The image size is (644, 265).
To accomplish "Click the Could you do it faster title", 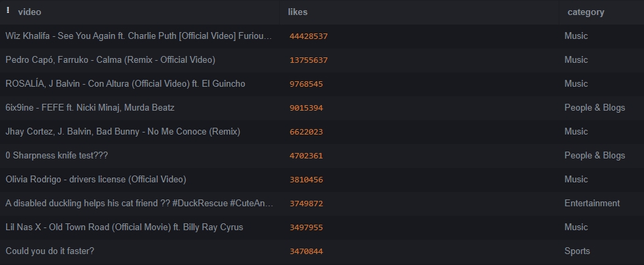I will point(50,251).
